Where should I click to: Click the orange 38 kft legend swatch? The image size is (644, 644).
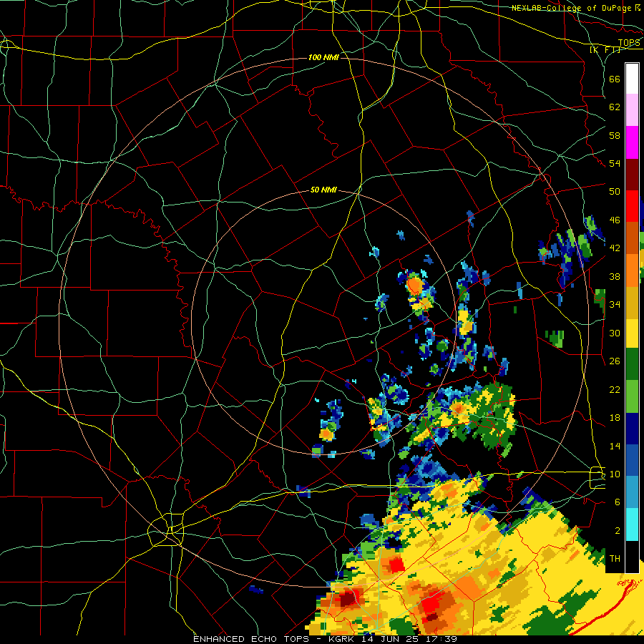tap(632, 270)
